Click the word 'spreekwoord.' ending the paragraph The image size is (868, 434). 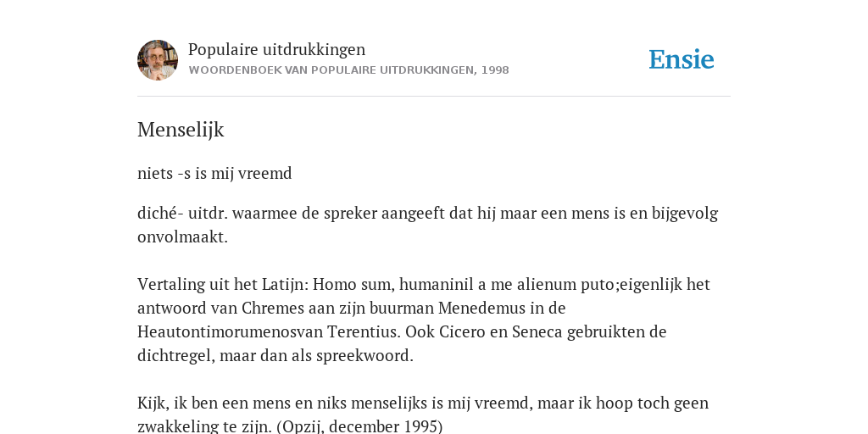[x=364, y=356]
